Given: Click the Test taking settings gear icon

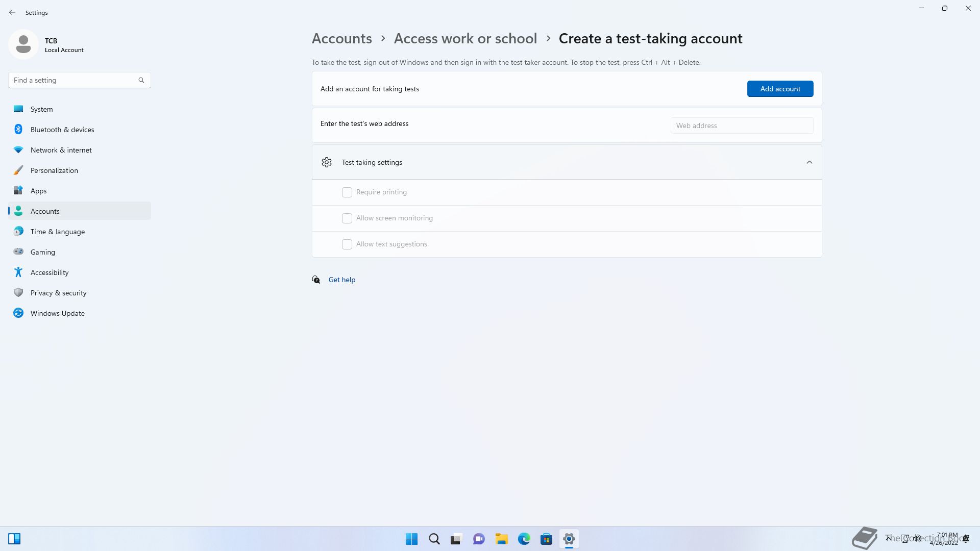Looking at the screenshot, I should point(327,162).
